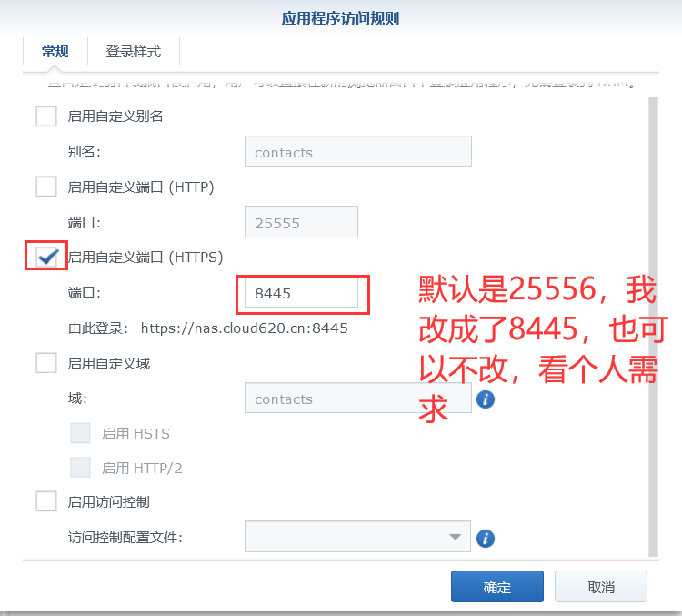Enable the custom domain checkbox
Screen dimensions: 682x616
pos(46,363)
